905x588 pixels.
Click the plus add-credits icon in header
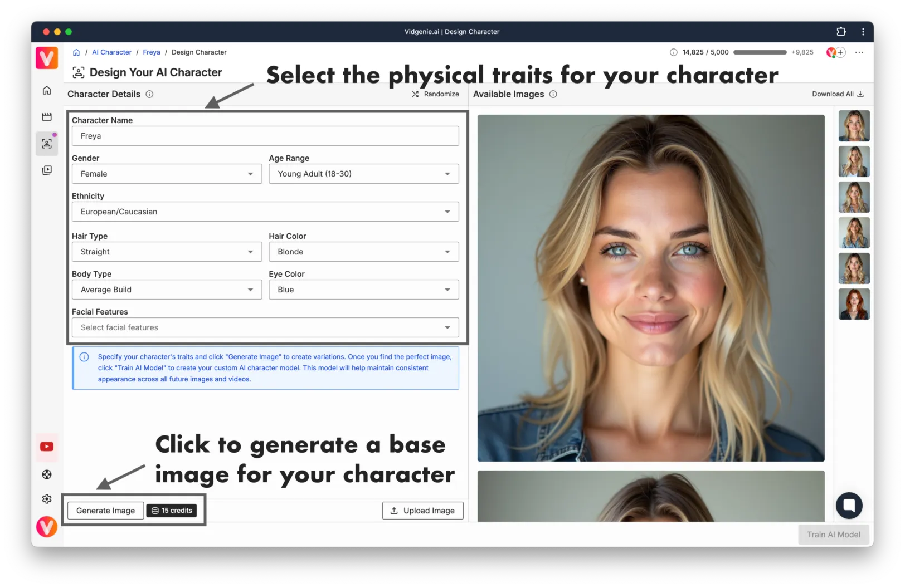[x=841, y=52]
